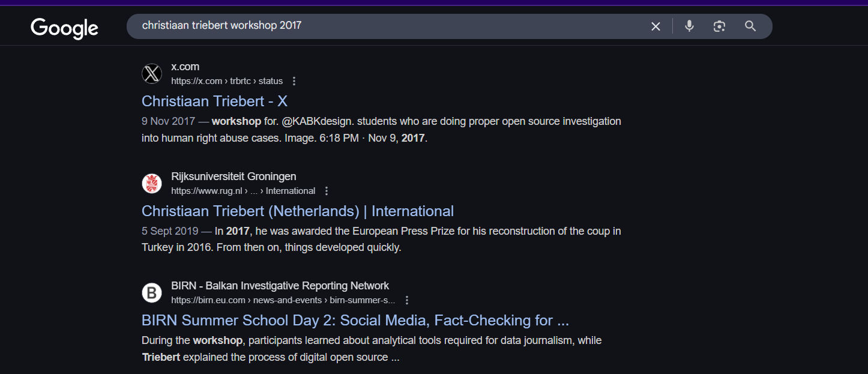Viewport: 868px width, 374px height.
Task: Click the www.rug.nl URL breadcrumb
Action: (243, 191)
